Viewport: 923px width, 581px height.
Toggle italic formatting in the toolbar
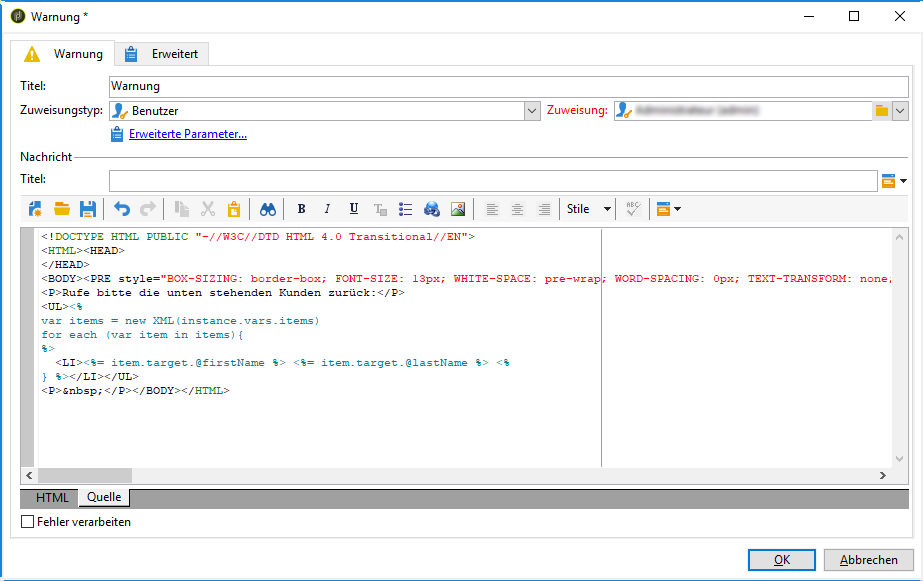click(x=327, y=209)
